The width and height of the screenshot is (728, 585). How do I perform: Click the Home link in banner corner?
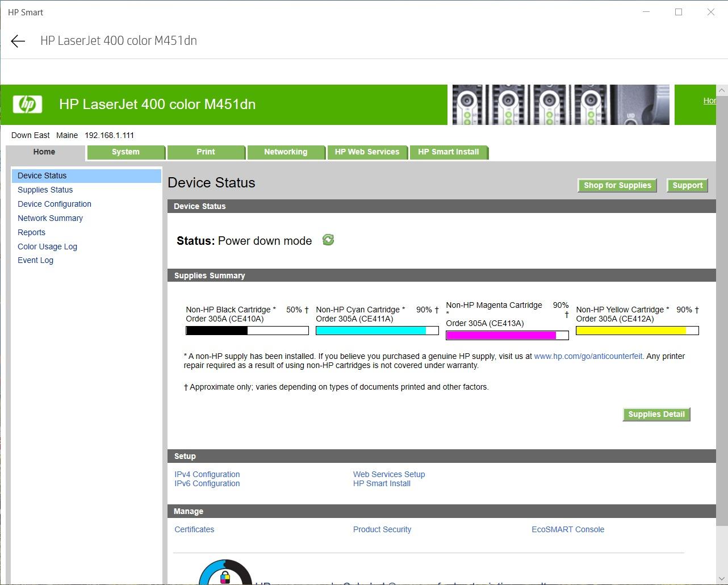click(x=709, y=101)
